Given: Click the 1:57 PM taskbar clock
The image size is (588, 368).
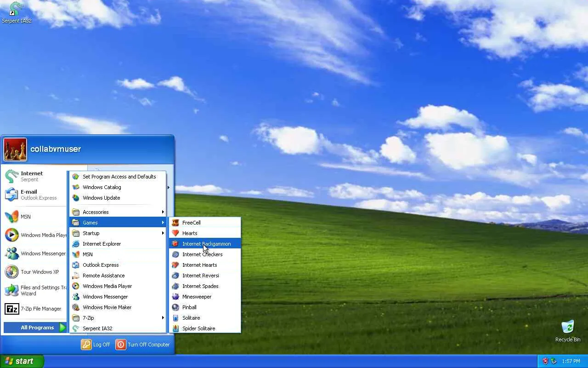Looking at the screenshot, I should coord(571,362).
